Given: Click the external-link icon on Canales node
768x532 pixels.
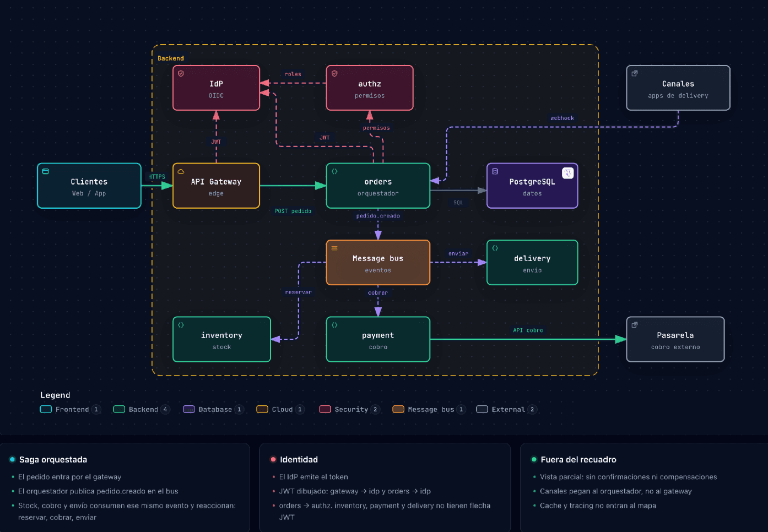Looking at the screenshot, I should tap(635, 73).
